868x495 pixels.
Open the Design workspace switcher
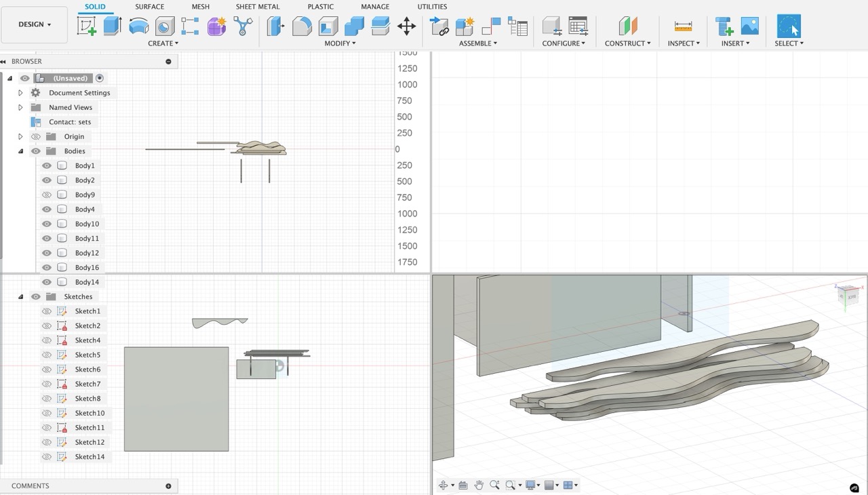coord(34,24)
